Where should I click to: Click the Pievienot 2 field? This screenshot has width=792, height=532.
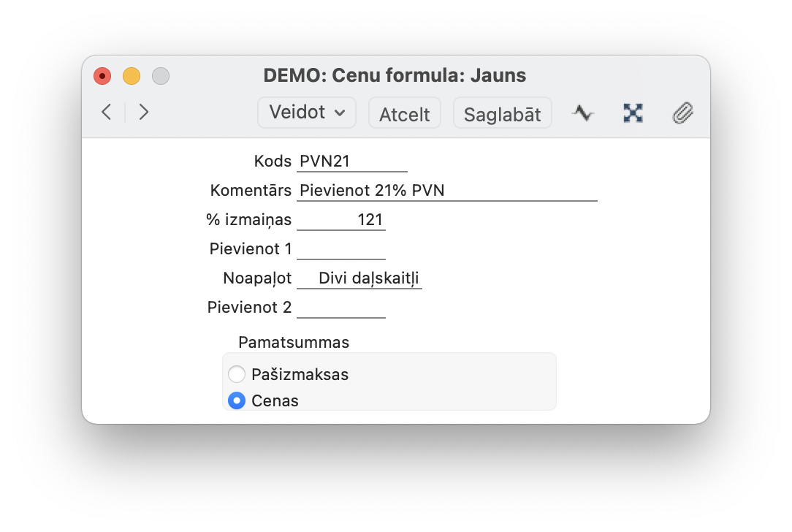click(341, 308)
